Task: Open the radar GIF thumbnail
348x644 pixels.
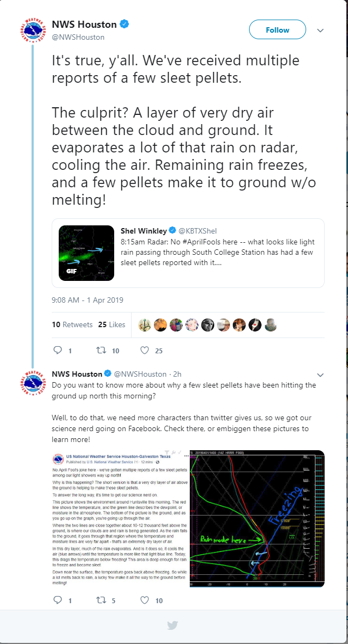Action: coord(86,253)
